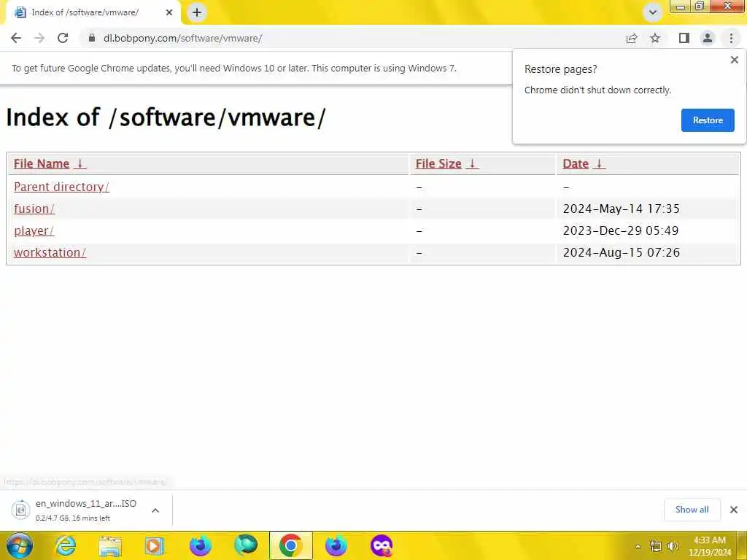
Task: Sort by File Name header
Action: [42, 163]
